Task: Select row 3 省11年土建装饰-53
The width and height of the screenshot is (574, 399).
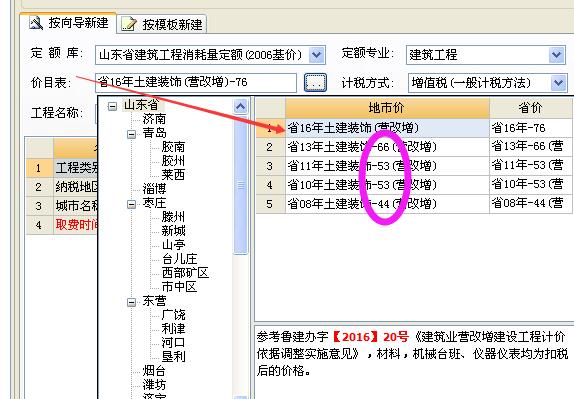Action: tap(387, 166)
